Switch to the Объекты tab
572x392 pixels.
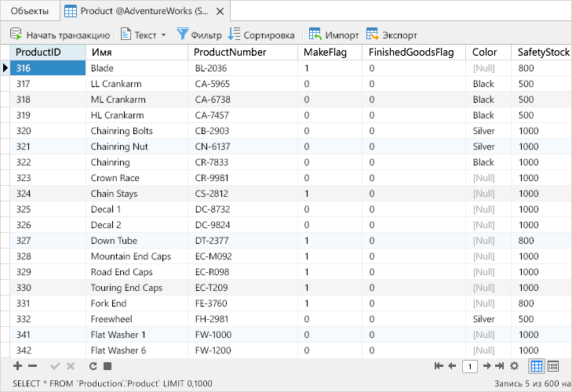[x=30, y=11]
